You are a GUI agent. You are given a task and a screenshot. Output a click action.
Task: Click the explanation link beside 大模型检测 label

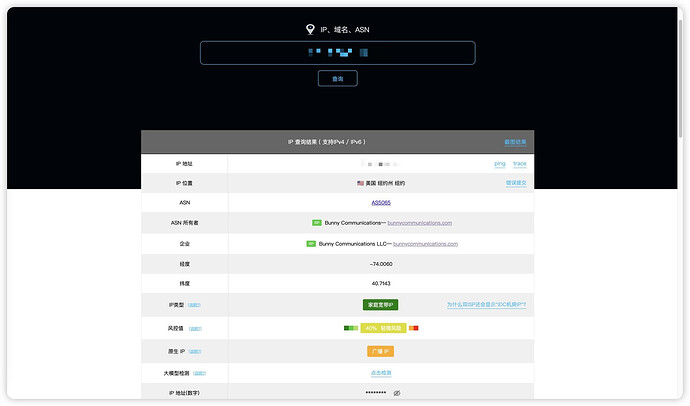pyautogui.click(x=199, y=373)
